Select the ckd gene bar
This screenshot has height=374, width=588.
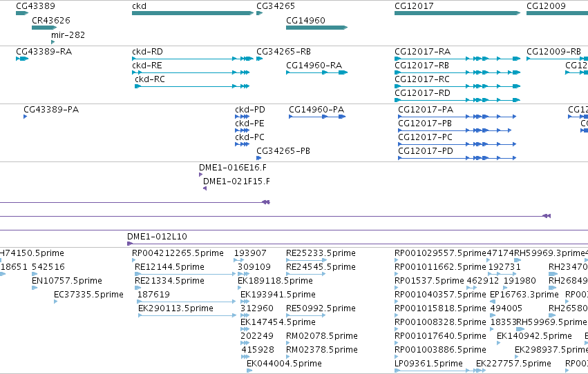pos(193,13)
